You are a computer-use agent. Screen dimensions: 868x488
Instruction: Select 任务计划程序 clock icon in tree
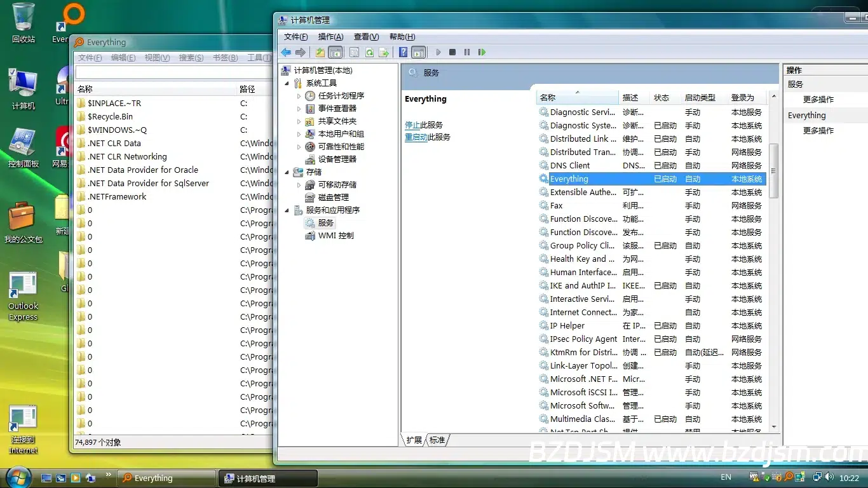coord(310,96)
